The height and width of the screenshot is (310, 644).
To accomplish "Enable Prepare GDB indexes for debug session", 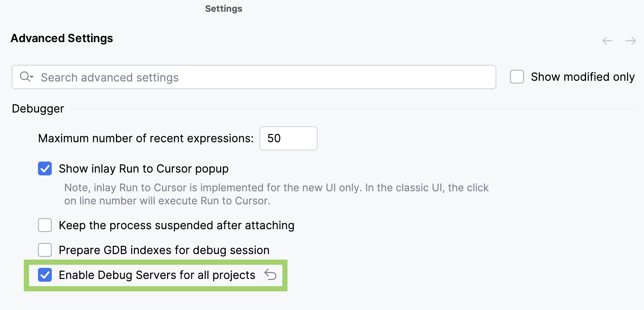I will pos(45,250).
